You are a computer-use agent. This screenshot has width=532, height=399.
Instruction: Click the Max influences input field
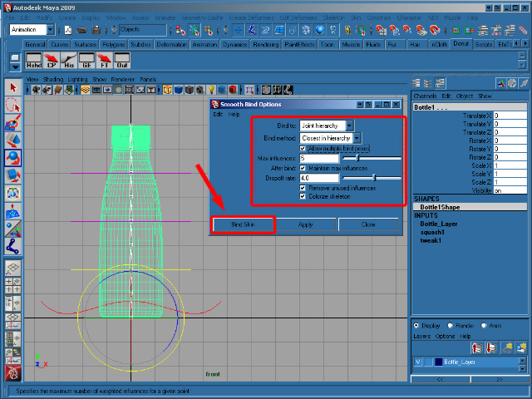click(319, 158)
